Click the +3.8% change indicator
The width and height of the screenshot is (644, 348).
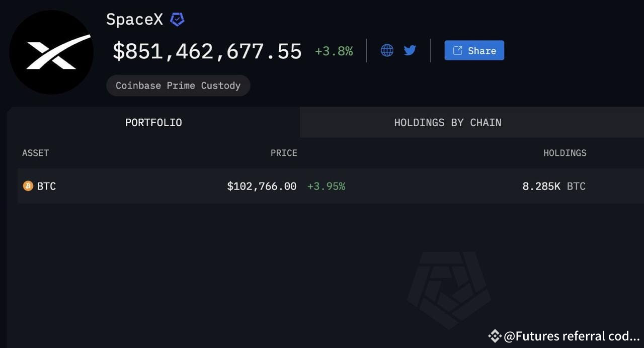(x=334, y=50)
